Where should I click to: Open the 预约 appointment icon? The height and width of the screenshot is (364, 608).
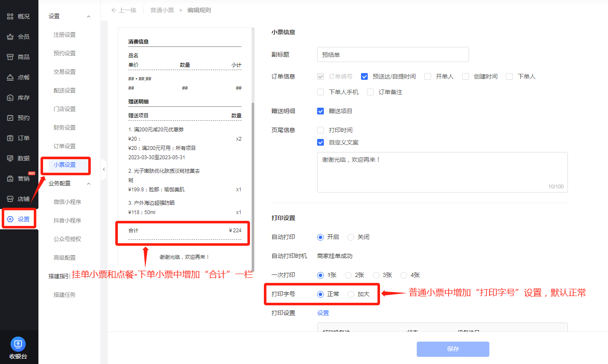pyautogui.click(x=10, y=118)
